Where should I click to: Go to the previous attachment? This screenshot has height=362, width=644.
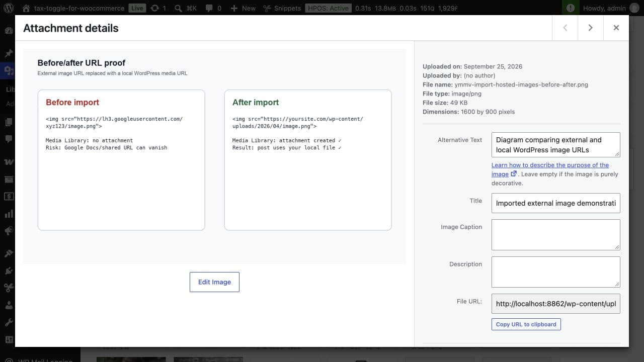[565, 28]
